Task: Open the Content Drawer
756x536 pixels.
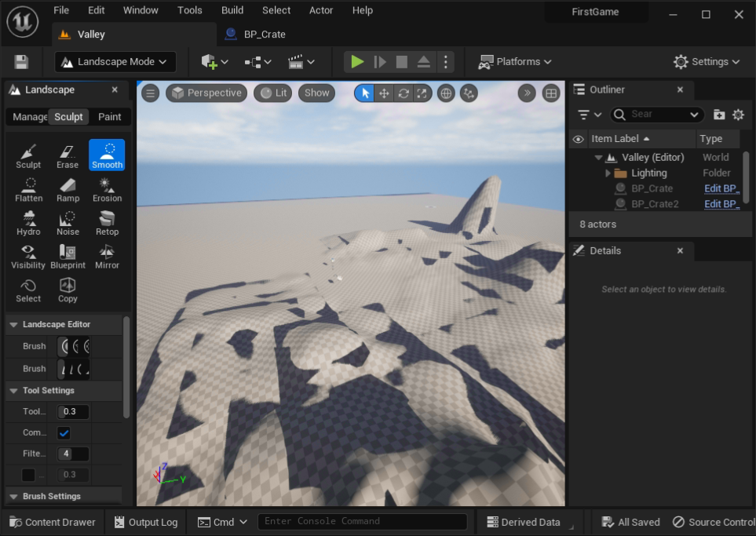Action: 53,522
